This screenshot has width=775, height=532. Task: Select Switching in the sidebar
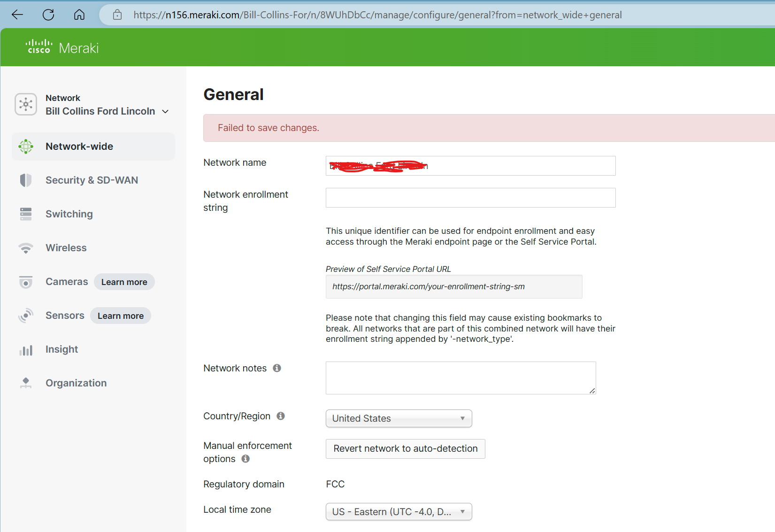[69, 214]
